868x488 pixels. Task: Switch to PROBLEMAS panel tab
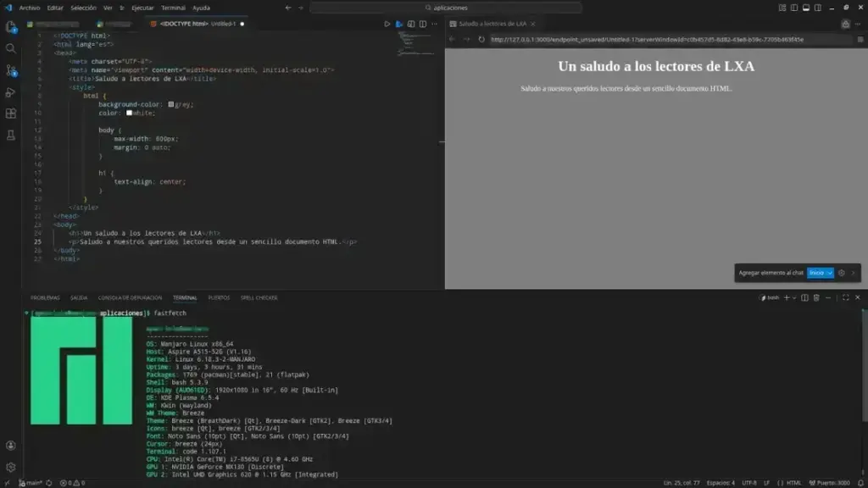[45, 297]
